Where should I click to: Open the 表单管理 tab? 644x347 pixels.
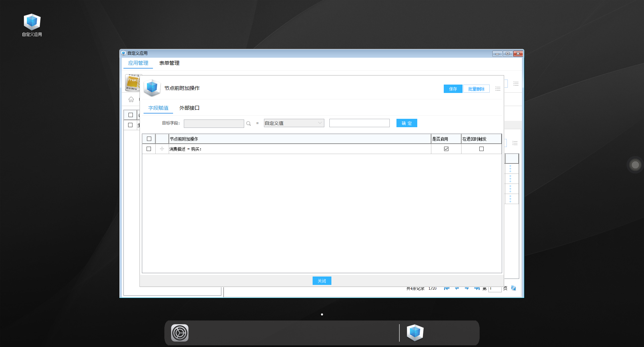pyautogui.click(x=169, y=63)
